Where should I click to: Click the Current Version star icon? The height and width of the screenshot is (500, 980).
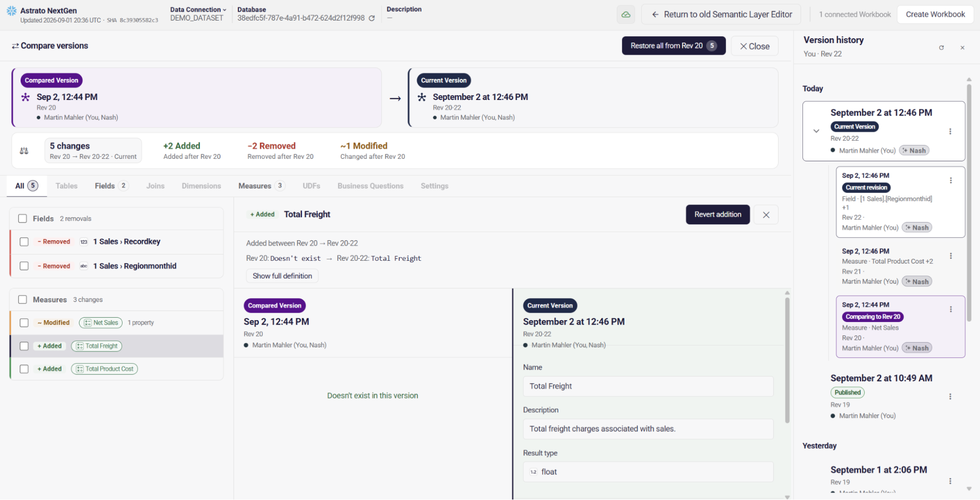(x=422, y=97)
